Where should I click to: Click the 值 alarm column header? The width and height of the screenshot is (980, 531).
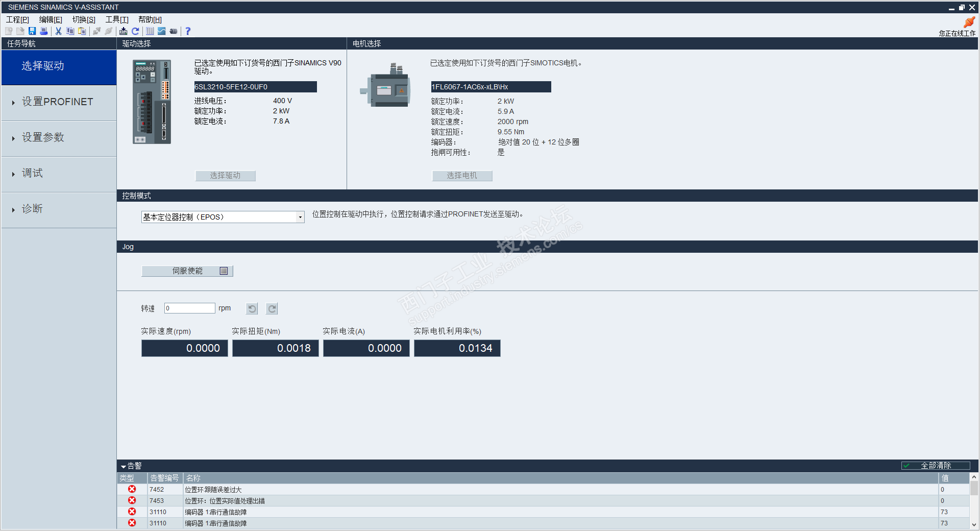click(x=953, y=478)
